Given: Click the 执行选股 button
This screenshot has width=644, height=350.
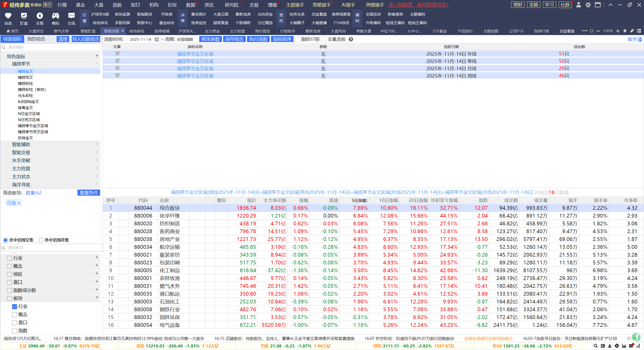Looking at the screenshot, I should tap(258, 39).
